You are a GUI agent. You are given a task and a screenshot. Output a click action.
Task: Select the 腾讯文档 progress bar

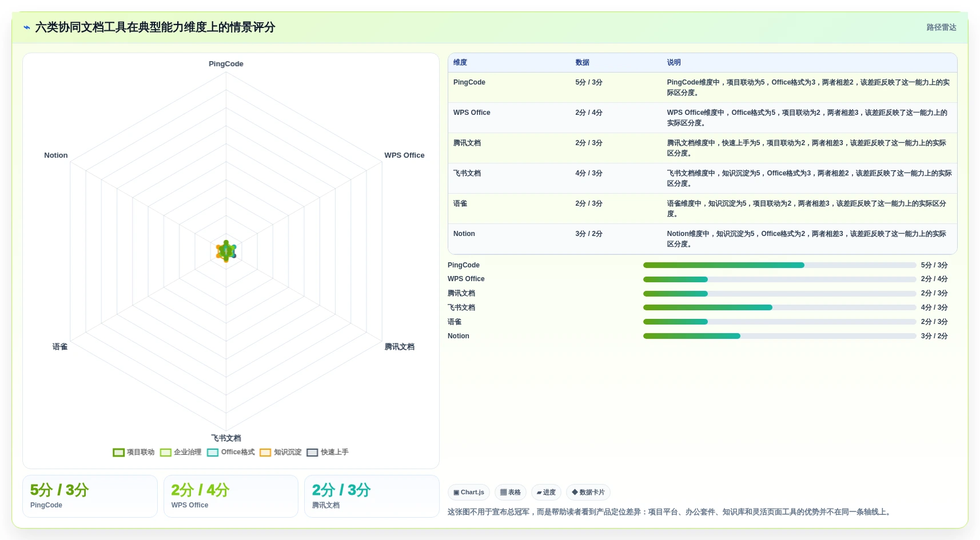pos(779,294)
